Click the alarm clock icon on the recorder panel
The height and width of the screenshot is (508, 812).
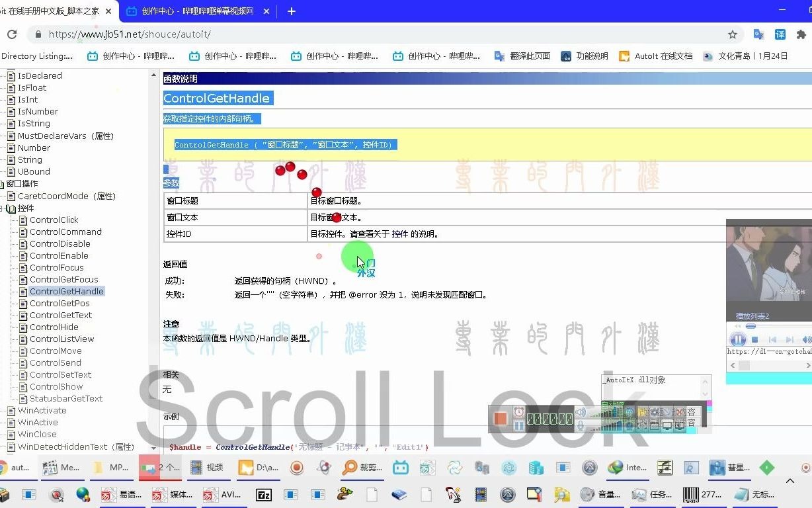[518, 411]
